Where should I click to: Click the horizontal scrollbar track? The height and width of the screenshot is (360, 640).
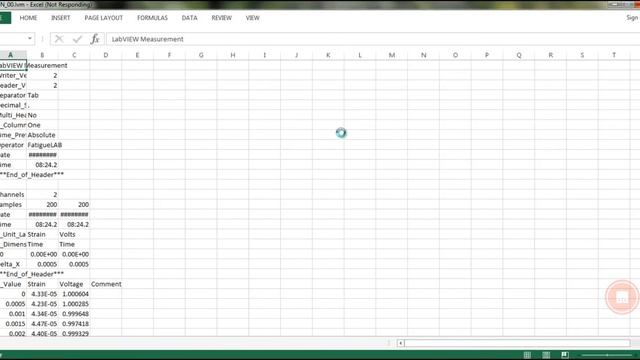tap(517, 343)
